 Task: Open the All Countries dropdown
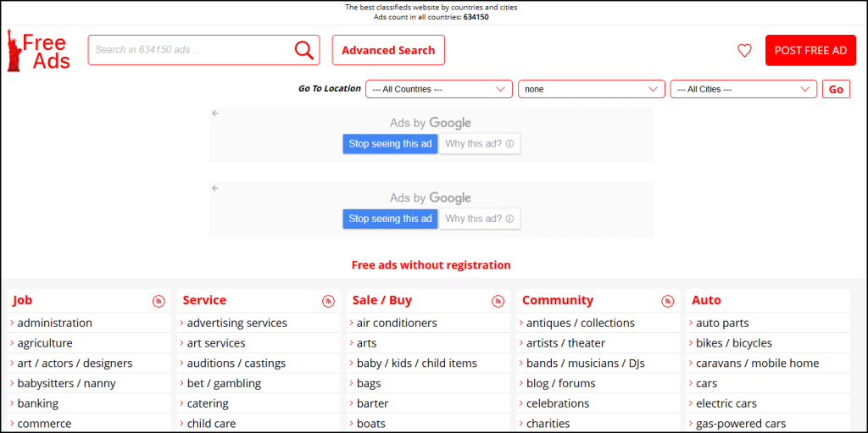[439, 89]
